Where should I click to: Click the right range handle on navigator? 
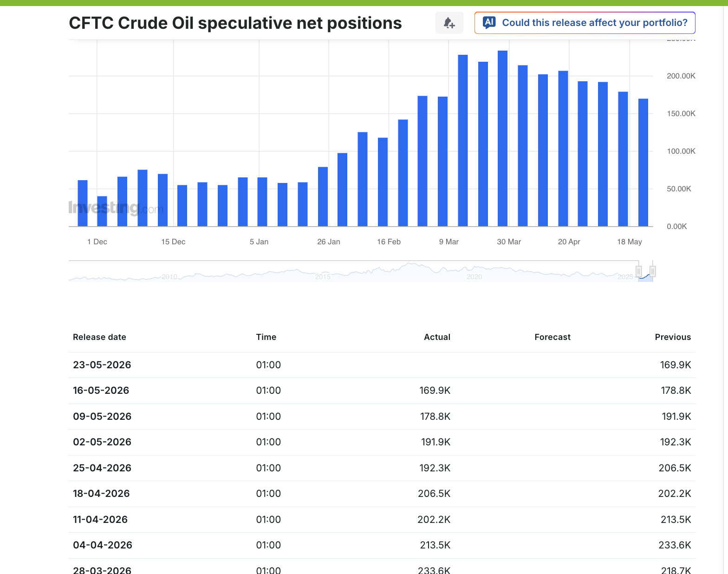tap(652, 271)
